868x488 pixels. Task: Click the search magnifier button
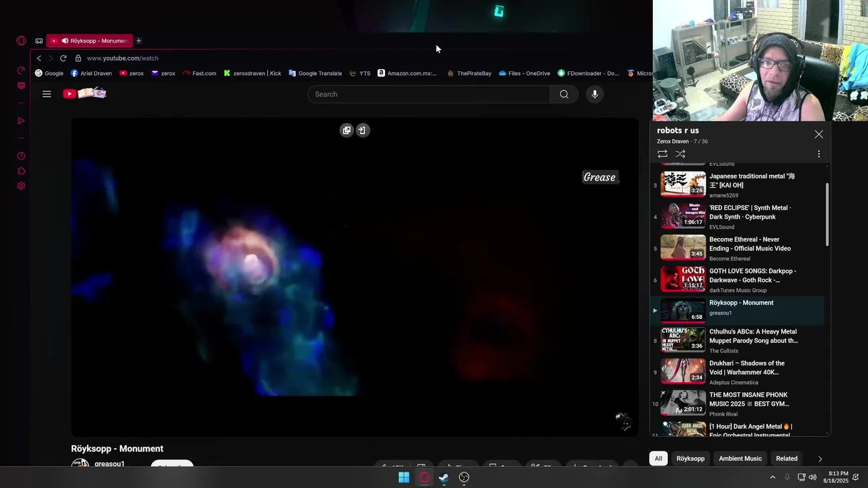564,94
